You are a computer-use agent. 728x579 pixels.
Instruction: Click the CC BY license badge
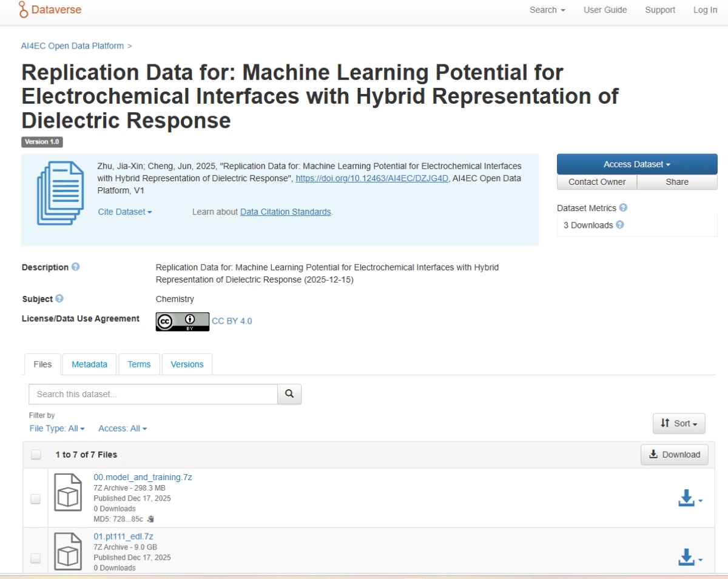pyautogui.click(x=182, y=321)
